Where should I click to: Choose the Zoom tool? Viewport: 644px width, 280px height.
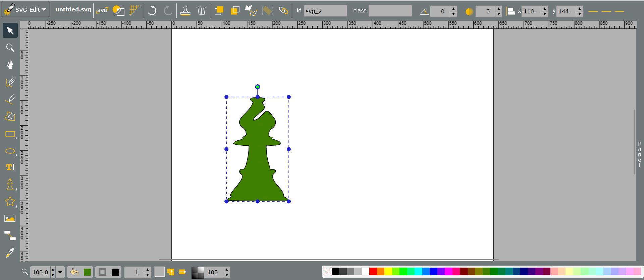[x=10, y=48]
